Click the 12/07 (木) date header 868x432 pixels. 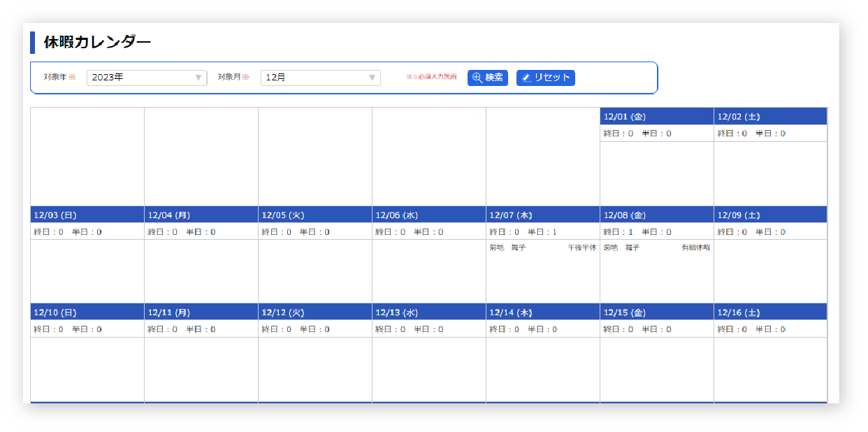(x=542, y=215)
